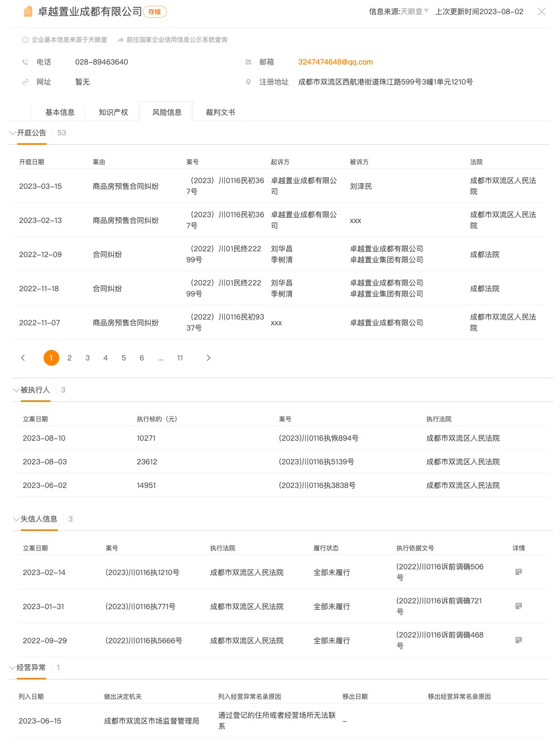Click phone number 028-89463640
Screen dimensions: 560x744
pyautogui.click(x=102, y=62)
